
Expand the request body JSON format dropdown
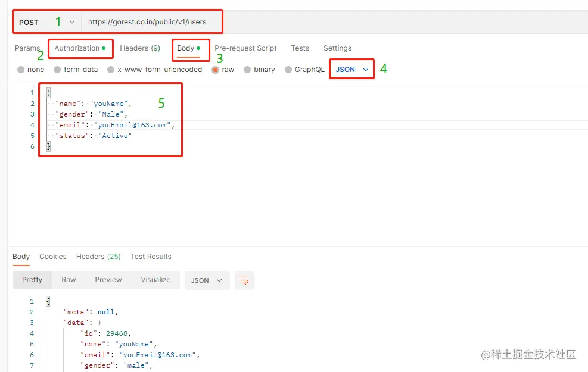[x=351, y=69]
